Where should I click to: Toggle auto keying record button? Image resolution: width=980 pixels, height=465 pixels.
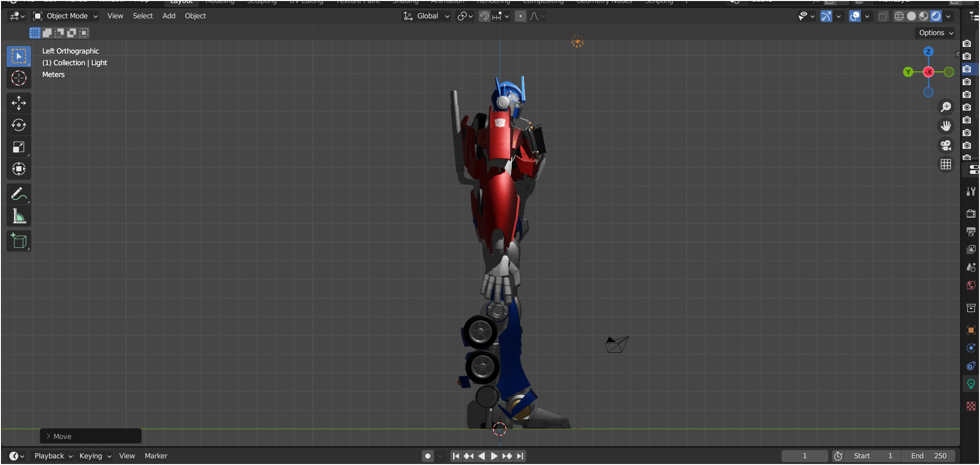[x=428, y=456]
